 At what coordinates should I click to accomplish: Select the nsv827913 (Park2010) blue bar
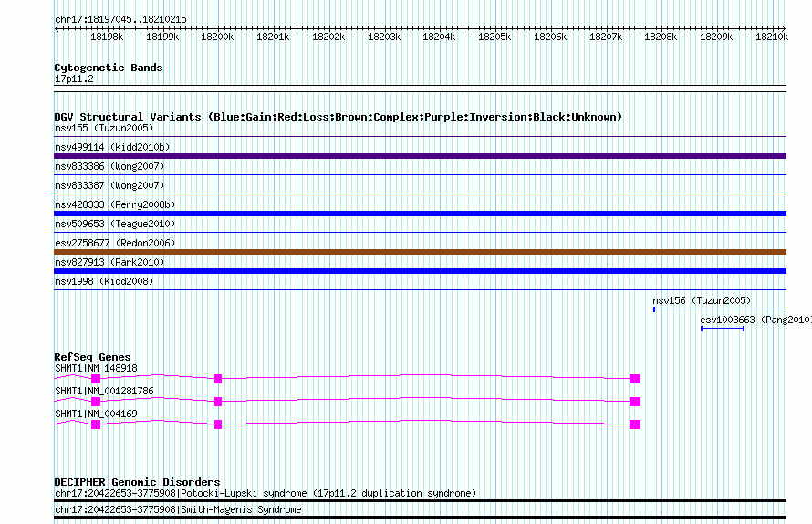point(420,271)
